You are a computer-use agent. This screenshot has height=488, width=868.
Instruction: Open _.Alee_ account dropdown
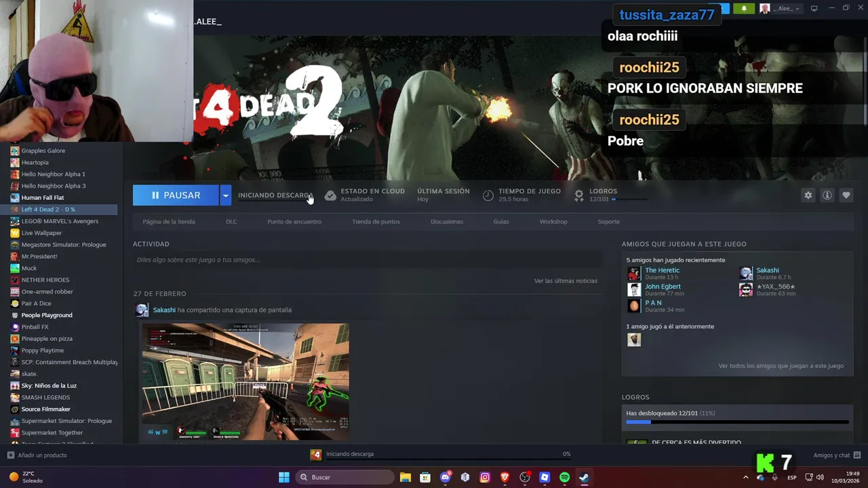coord(780,8)
